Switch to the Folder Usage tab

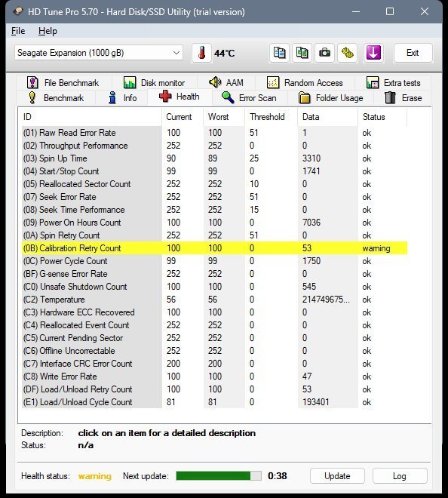[331, 98]
